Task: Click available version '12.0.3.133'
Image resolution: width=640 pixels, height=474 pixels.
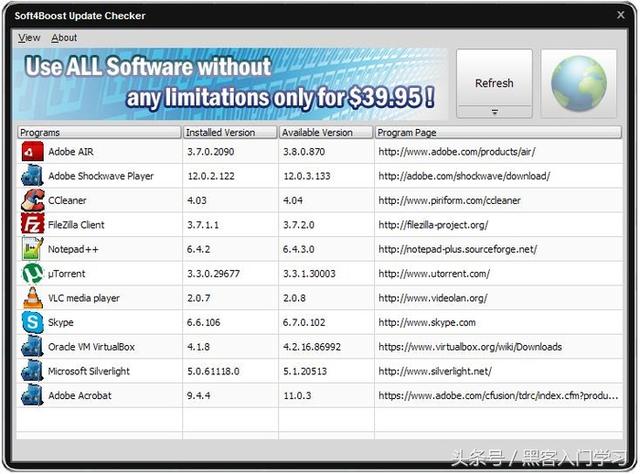Action: [307, 176]
